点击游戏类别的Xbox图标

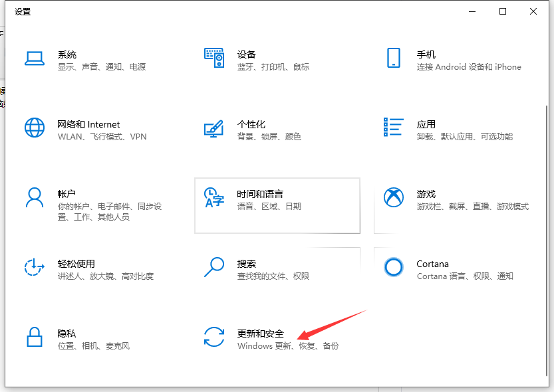click(x=394, y=198)
